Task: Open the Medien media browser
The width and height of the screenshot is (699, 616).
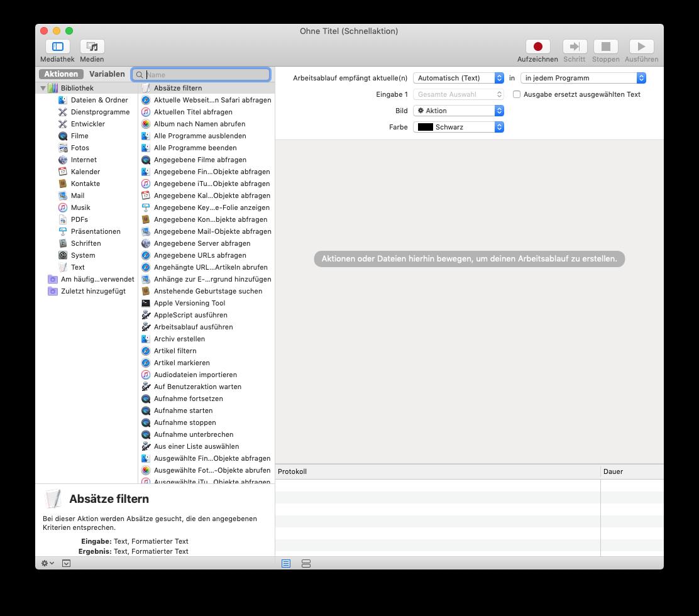Action: [x=92, y=47]
